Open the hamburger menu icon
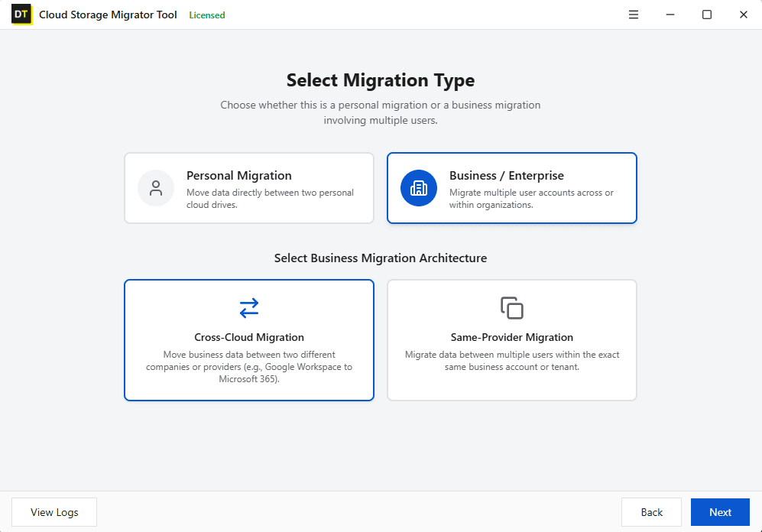Screen dimensions: 762x532 (634, 15)
